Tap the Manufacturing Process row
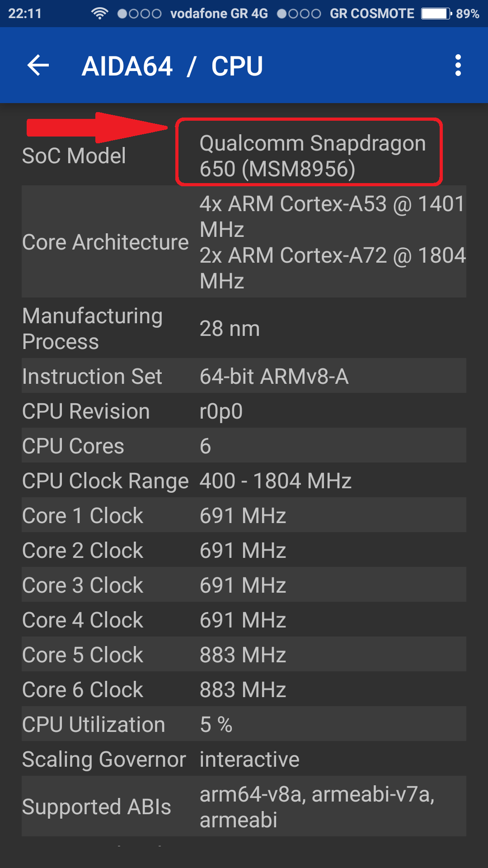 pyautogui.click(x=244, y=329)
